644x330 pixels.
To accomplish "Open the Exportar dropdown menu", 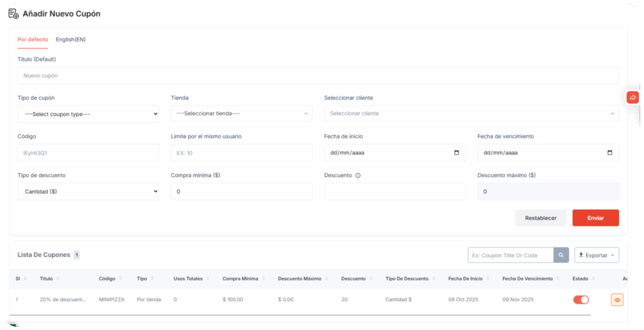I will [596, 255].
